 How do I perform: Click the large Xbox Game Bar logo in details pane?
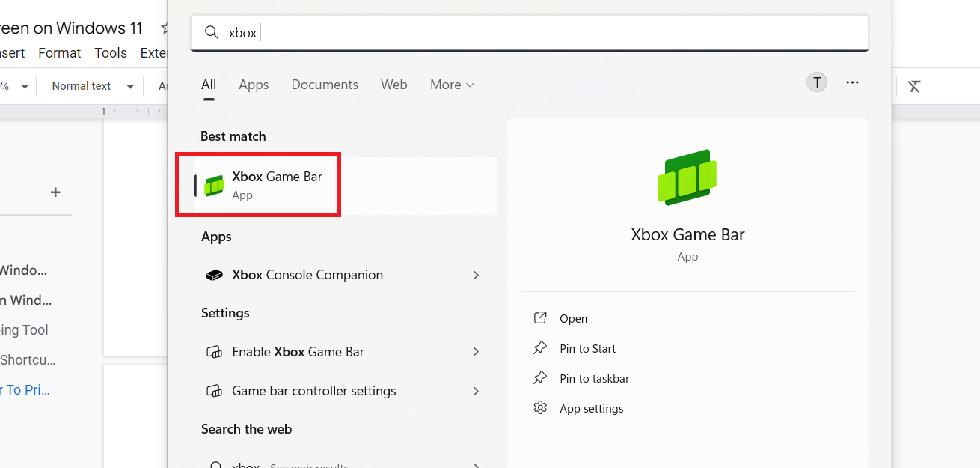click(687, 177)
